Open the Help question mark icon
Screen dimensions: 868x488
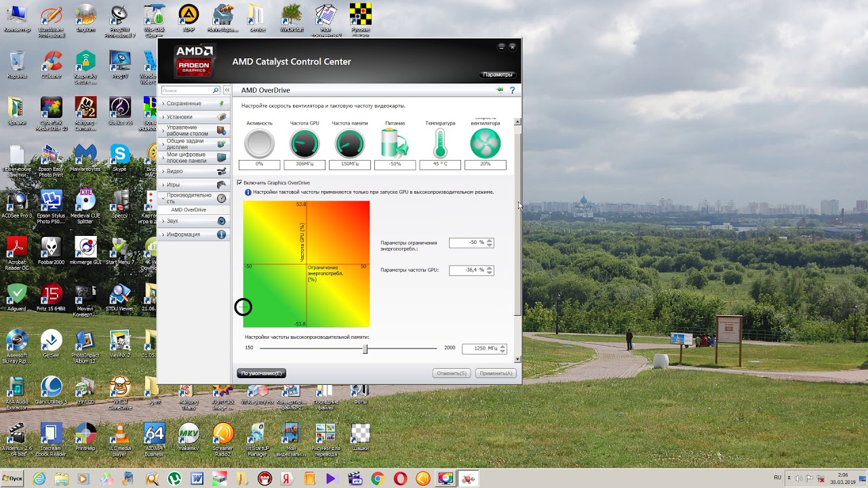pos(512,89)
